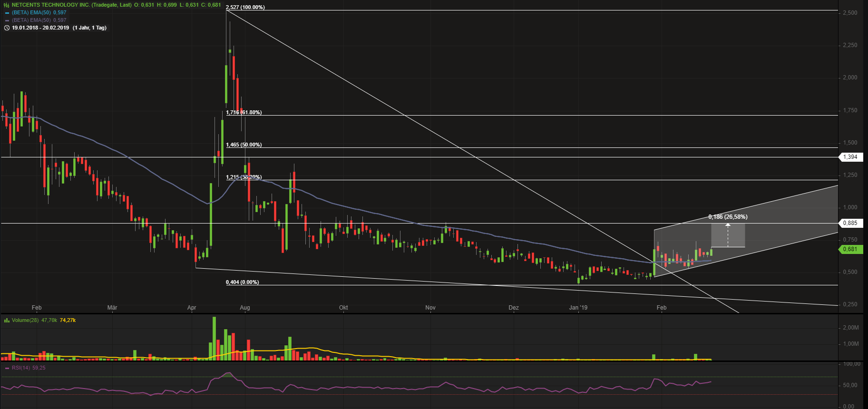Click the yellow volume average value 74,27k
Screen dimensions: 868x409
pos(68,321)
